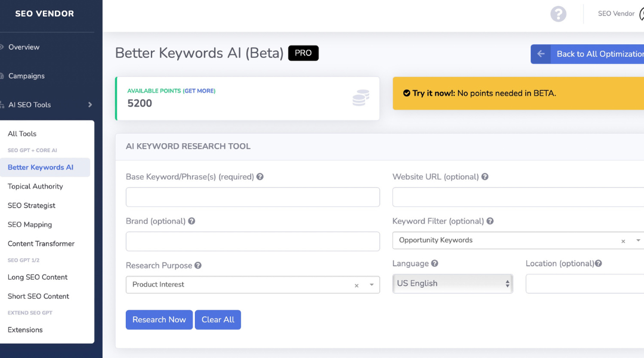Click the Research Now button
The width and height of the screenshot is (644, 358).
pyautogui.click(x=159, y=320)
